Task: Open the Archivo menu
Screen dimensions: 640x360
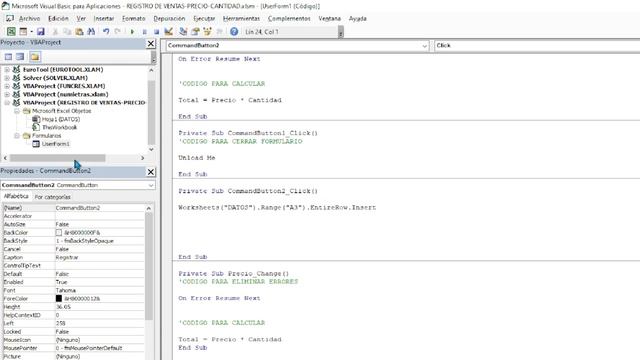Action: point(29,18)
